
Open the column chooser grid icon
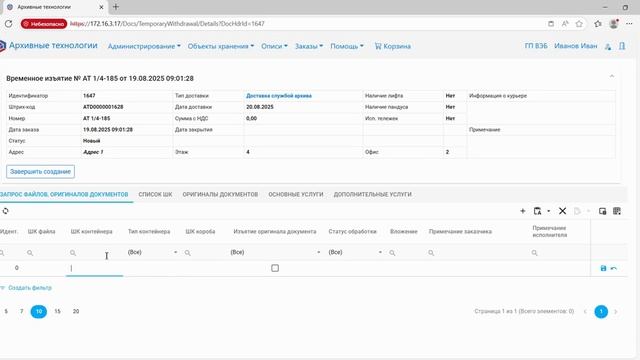(617, 211)
